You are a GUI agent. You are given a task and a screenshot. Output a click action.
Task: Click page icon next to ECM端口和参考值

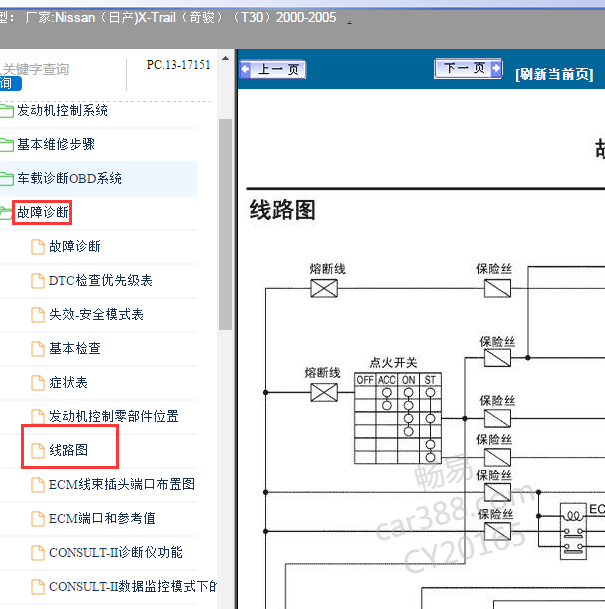tap(38, 519)
